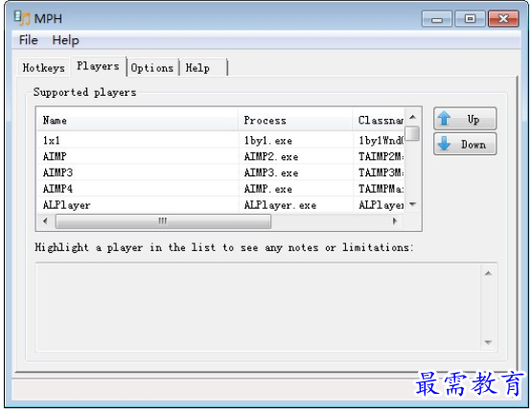Sort by the Name column header
This screenshot has height=414, width=532.
point(137,120)
